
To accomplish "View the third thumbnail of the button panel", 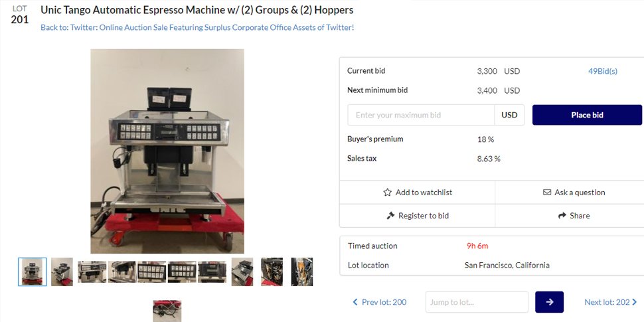I will [x=92, y=272].
